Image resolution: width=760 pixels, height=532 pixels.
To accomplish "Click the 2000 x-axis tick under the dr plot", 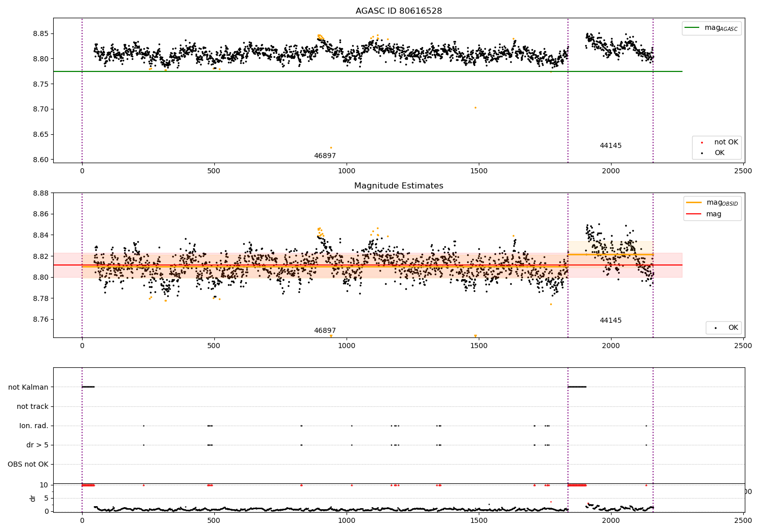I will (x=611, y=520).
